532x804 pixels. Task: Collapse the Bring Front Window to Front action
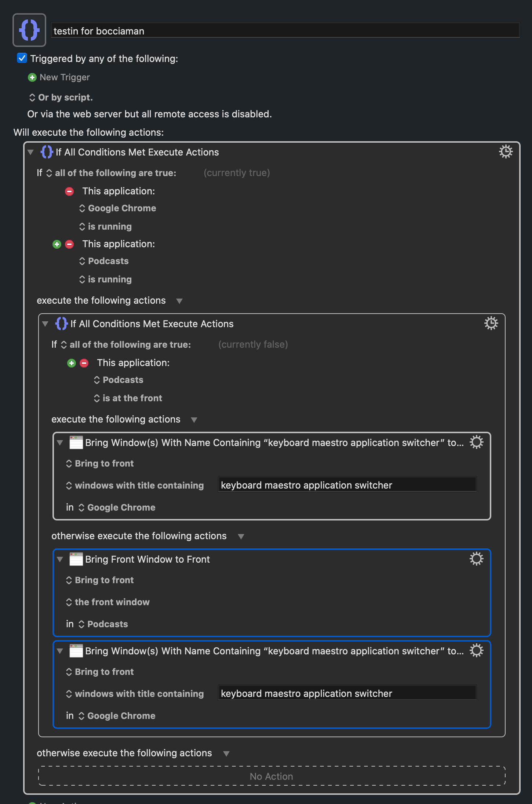pyautogui.click(x=60, y=559)
